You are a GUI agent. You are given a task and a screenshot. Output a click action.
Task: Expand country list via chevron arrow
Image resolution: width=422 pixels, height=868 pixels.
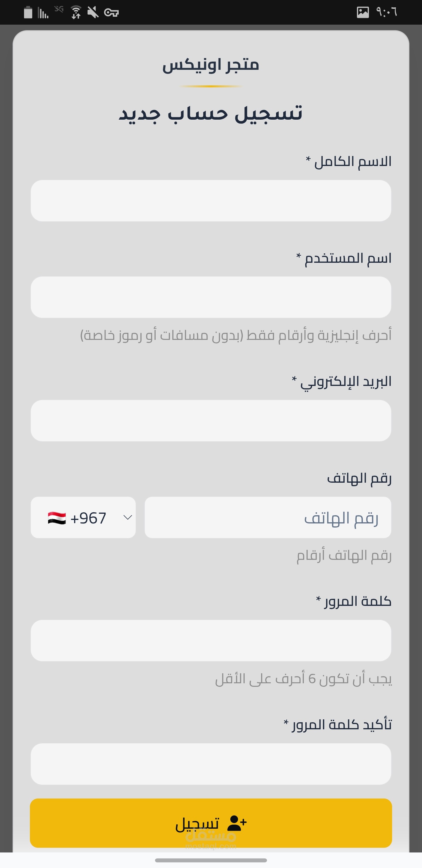(128, 517)
